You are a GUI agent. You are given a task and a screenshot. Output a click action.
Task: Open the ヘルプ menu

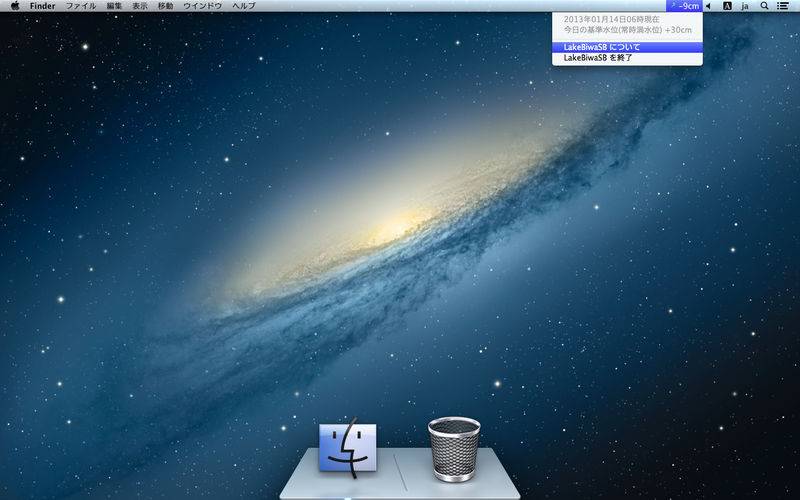[x=244, y=6]
